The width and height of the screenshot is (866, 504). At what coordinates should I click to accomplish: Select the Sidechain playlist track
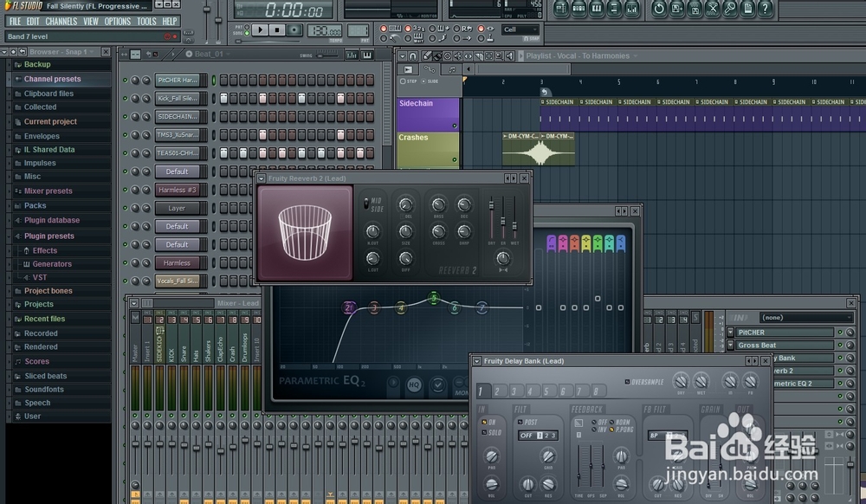click(x=428, y=113)
